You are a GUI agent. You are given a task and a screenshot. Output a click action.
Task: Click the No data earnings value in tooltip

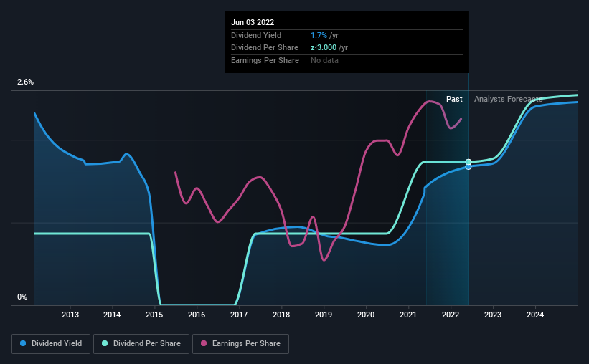(x=324, y=60)
